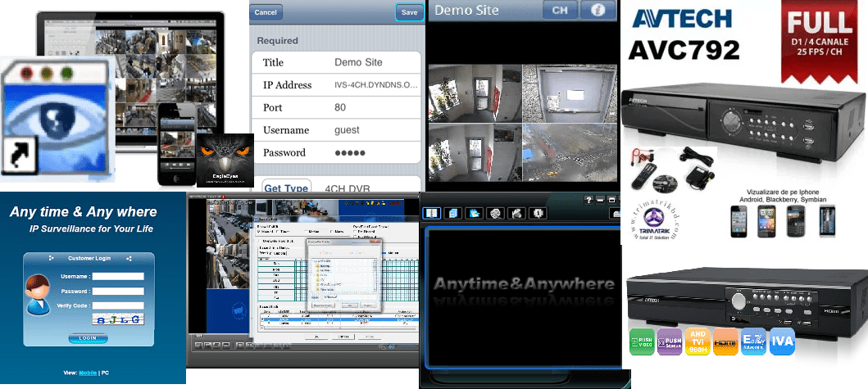Open the bottom-left camera feed in Demo Site

pos(475,153)
